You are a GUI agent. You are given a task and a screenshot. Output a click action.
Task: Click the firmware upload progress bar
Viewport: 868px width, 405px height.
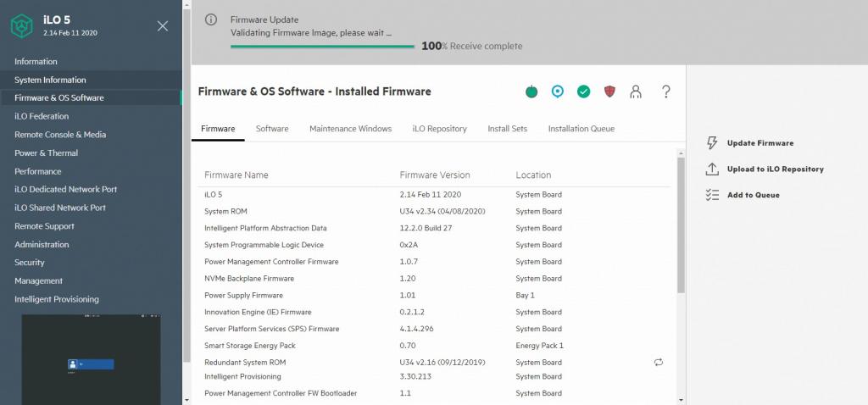[x=322, y=47]
